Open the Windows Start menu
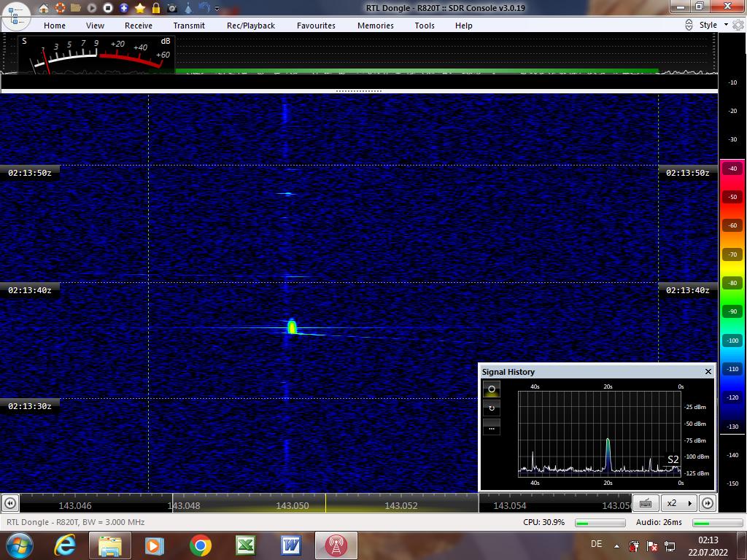747x560 pixels. [18, 545]
